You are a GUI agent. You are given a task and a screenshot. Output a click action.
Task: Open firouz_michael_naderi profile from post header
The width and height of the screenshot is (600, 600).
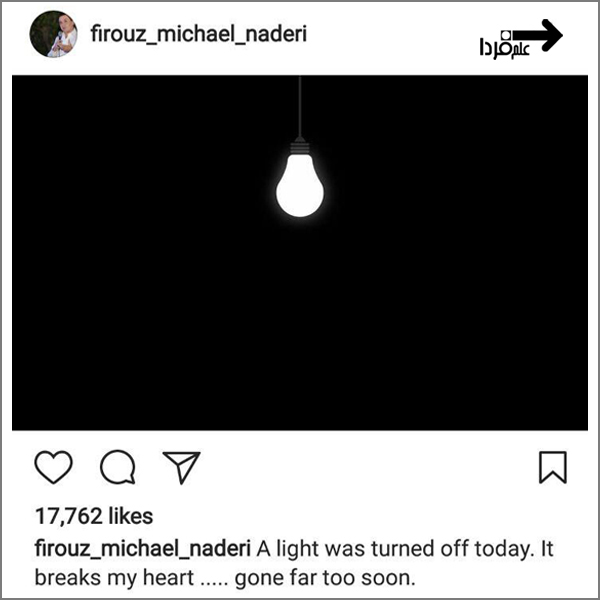pyautogui.click(x=198, y=34)
